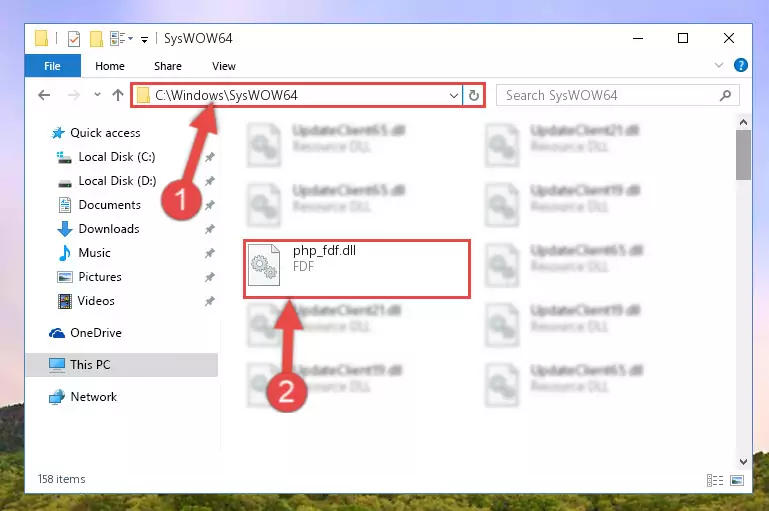Click the Quick access star icon
The height and width of the screenshot is (511, 769).
[x=58, y=133]
